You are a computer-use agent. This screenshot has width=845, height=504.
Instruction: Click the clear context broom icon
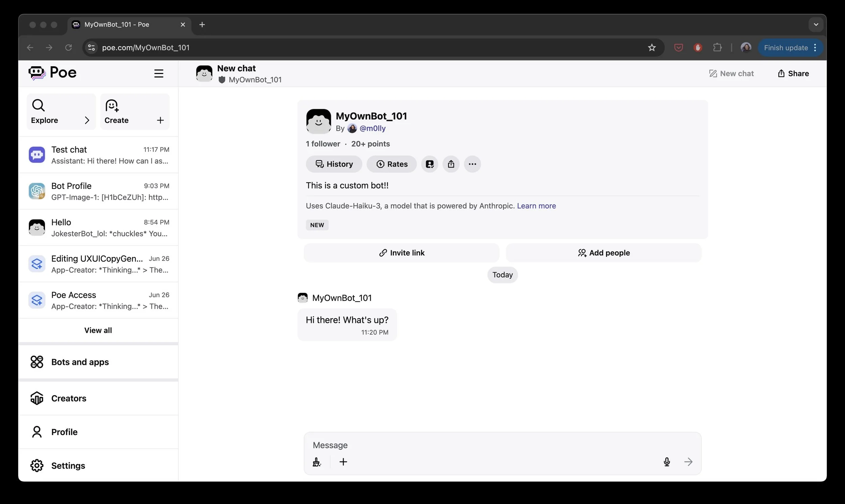coord(316,462)
